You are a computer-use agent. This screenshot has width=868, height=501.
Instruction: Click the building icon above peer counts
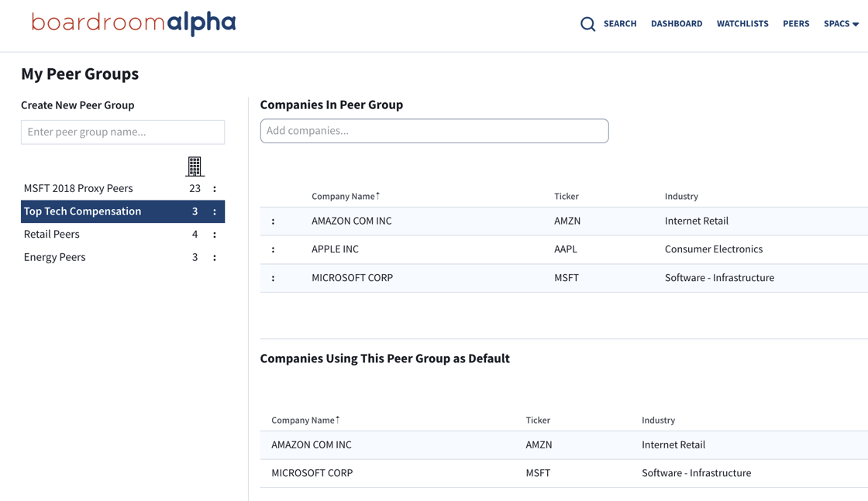click(195, 166)
